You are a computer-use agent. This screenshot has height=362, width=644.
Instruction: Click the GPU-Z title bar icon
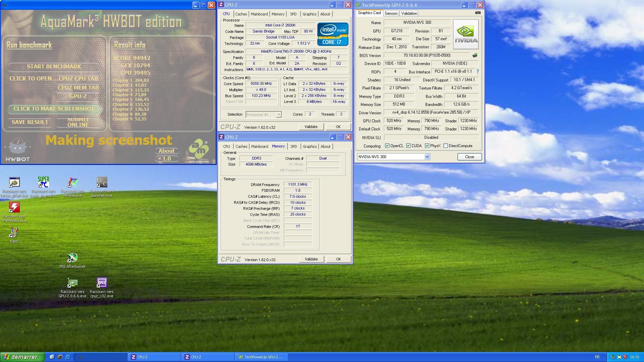tap(358, 5)
